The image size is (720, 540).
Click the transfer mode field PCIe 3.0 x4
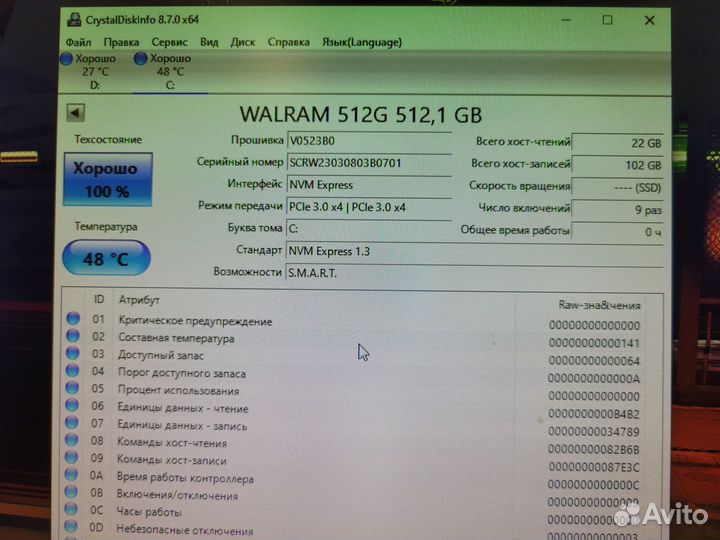tap(369, 207)
